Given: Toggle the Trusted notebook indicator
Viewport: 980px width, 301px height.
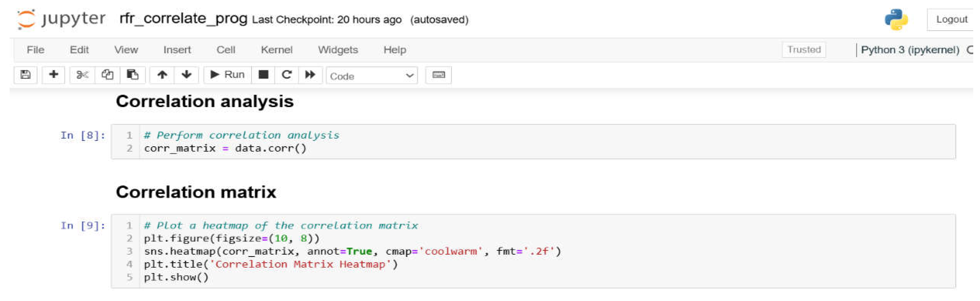Looking at the screenshot, I should 803,50.
